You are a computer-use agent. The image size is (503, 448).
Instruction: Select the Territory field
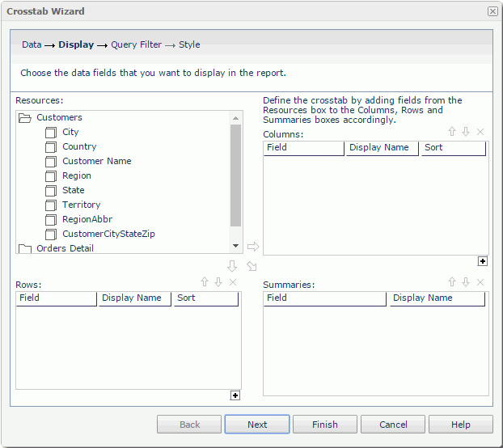(x=82, y=205)
